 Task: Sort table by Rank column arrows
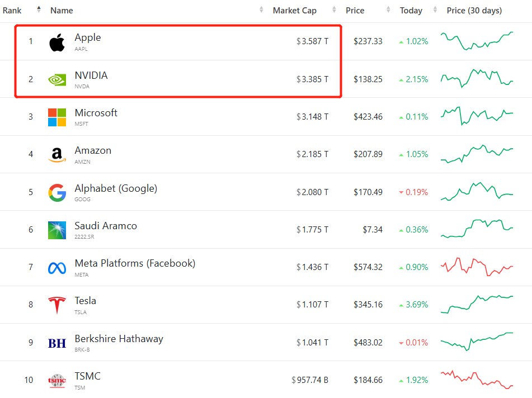[39, 10]
